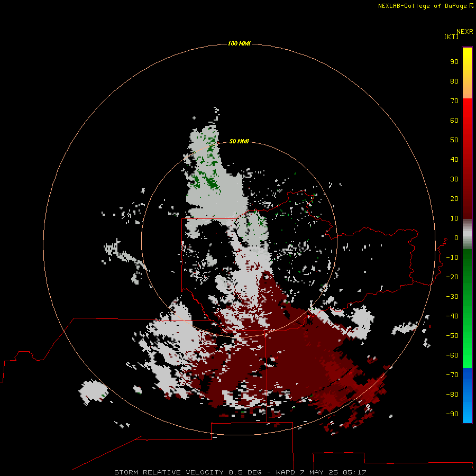Click the NEXLAB-College of DuPage title text
The width and height of the screenshot is (476, 476).
click(x=425, y=6)
